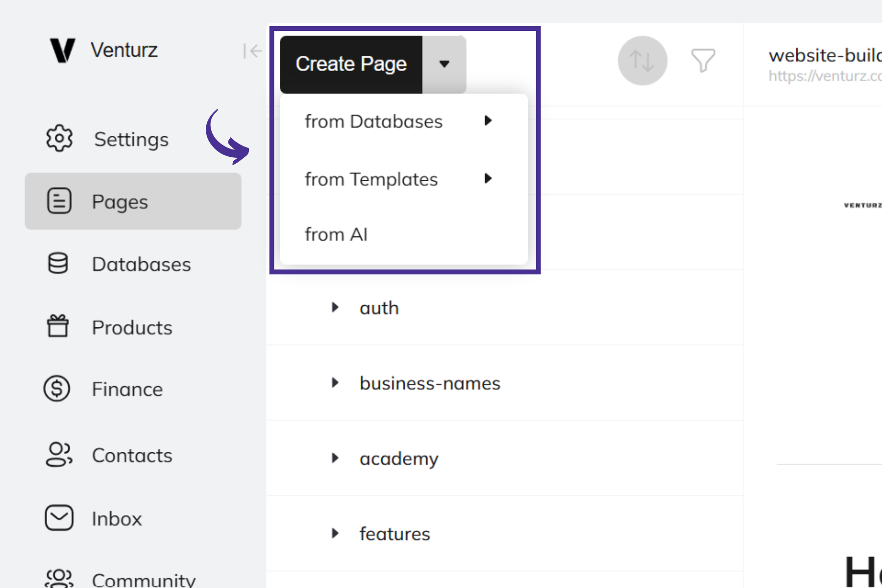The width and height of the screenshot is (882, 588).
Task: Choose from AI menu option
Action: coord(336,235)
